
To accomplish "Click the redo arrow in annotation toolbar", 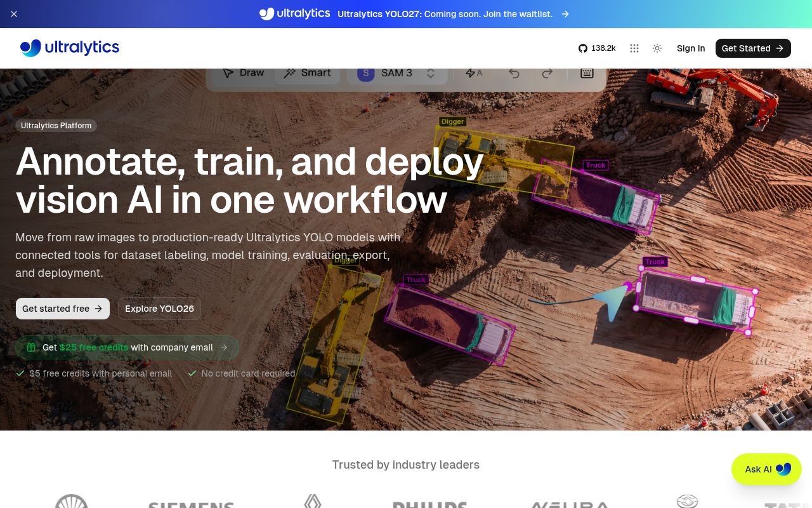I will click(547, 73).
